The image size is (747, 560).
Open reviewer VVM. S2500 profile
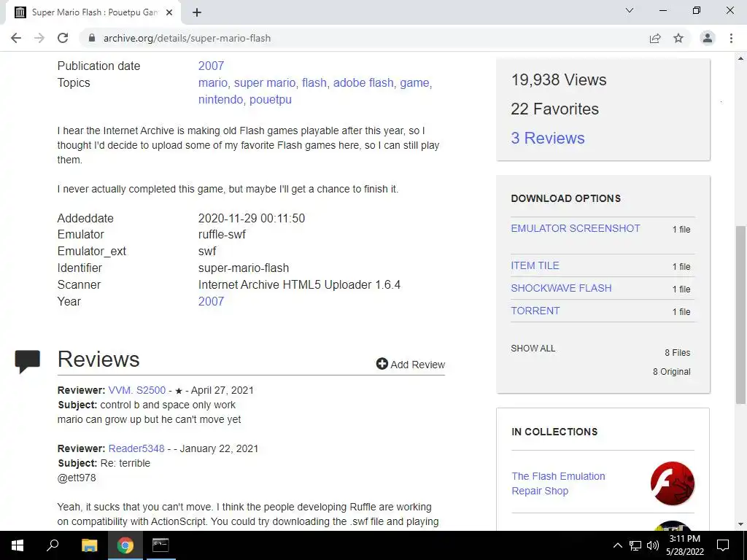136,390
